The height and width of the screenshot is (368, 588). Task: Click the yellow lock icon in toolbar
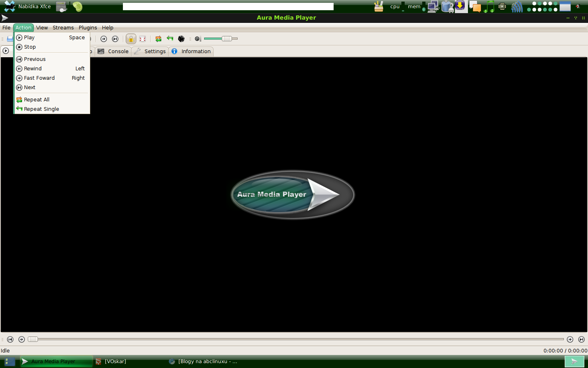131,39
